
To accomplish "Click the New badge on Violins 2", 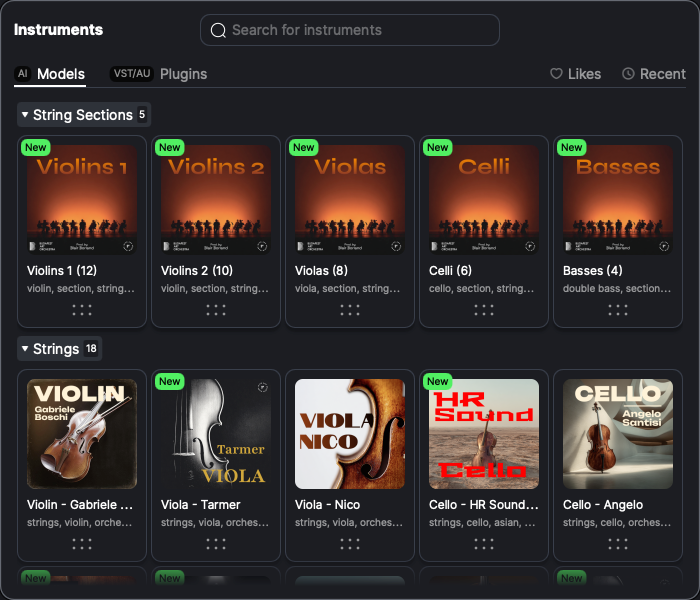I will point(170,147).
